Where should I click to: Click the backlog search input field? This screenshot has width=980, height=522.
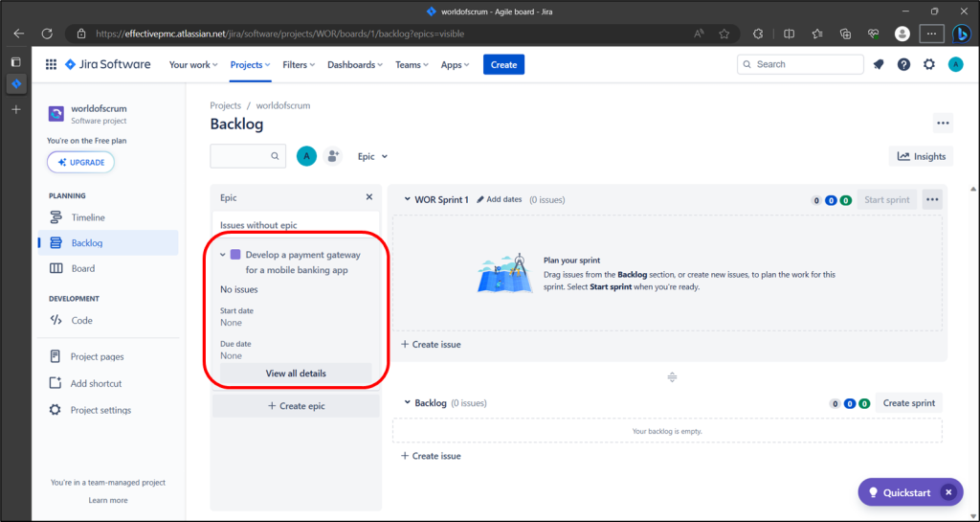[248, 156]
